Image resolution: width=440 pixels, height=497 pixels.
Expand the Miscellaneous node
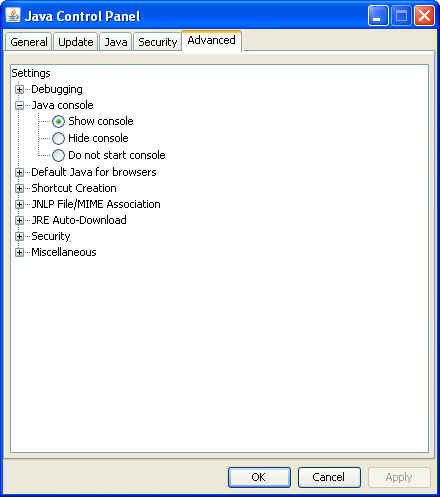(x=19, y=252)
